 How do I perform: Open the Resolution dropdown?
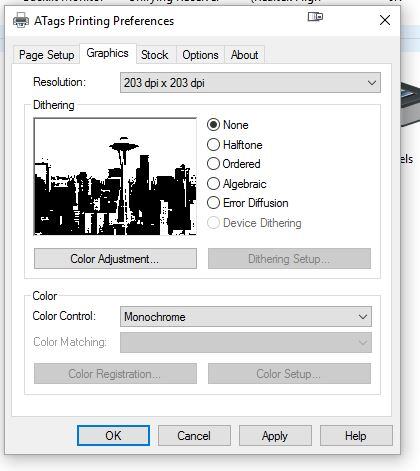point(250,83)
